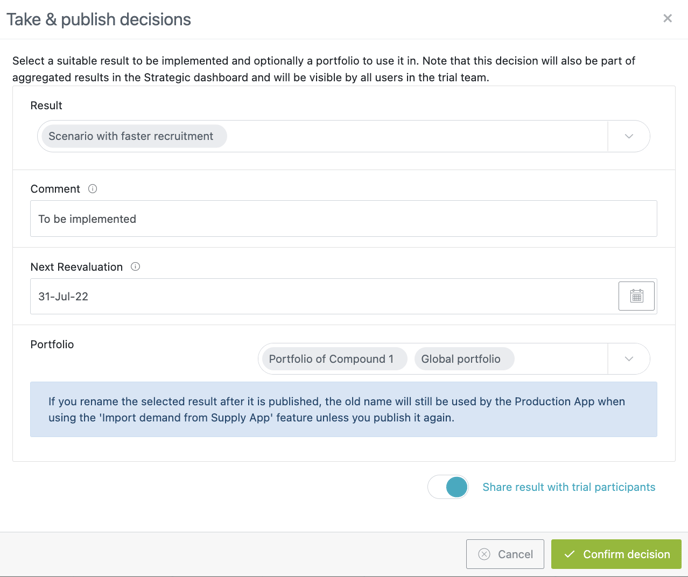Expand the Result dropdown chevron

(x=629, y=136)
